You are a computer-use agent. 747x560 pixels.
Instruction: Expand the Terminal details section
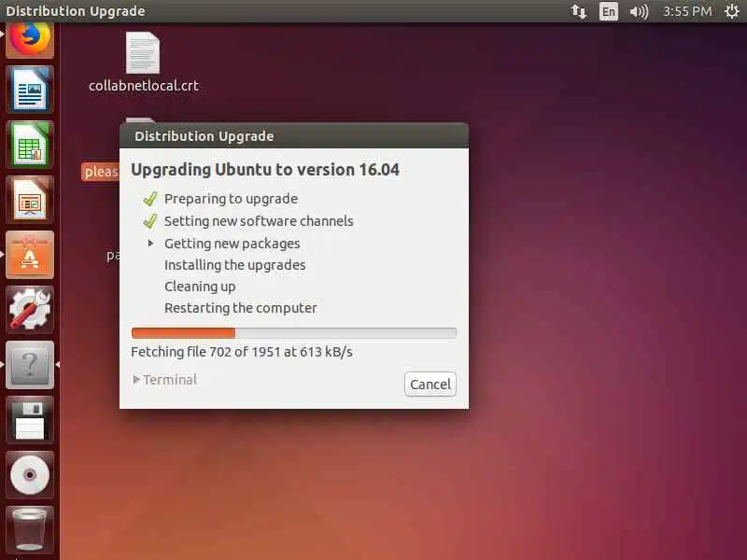pos(165,380)
